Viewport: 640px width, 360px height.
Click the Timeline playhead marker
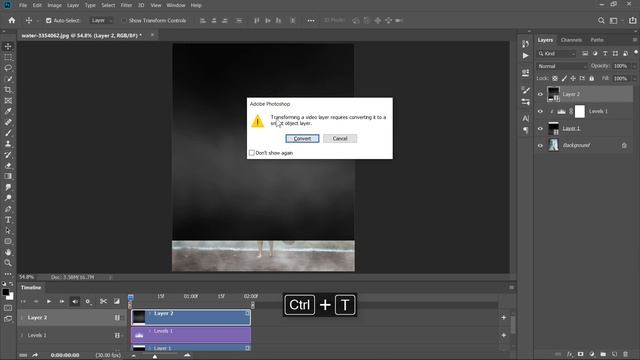point(131,297)
